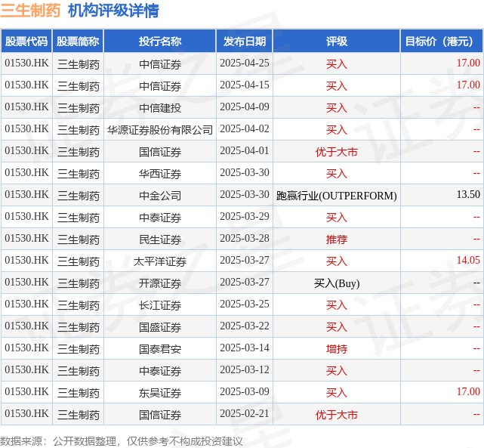Click 开源证券 cell

point(160,283)
